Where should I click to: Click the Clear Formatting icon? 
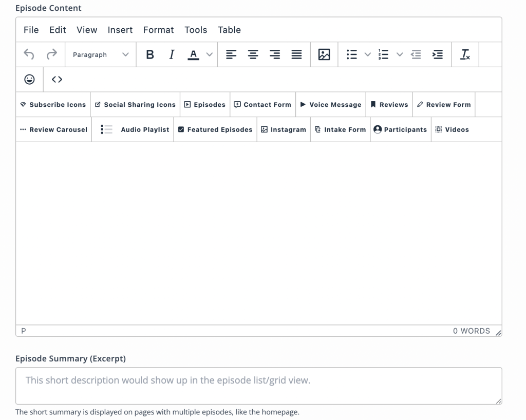(465, 54)
